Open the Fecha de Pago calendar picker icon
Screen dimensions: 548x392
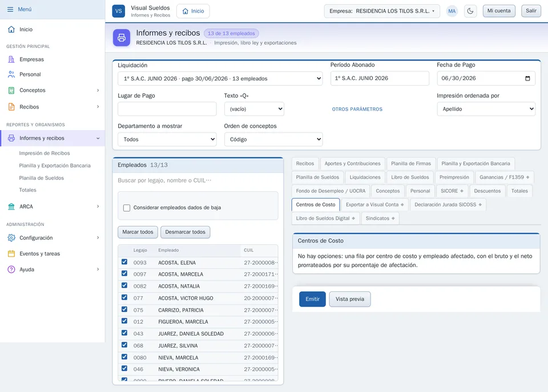(x=527, y=78)
